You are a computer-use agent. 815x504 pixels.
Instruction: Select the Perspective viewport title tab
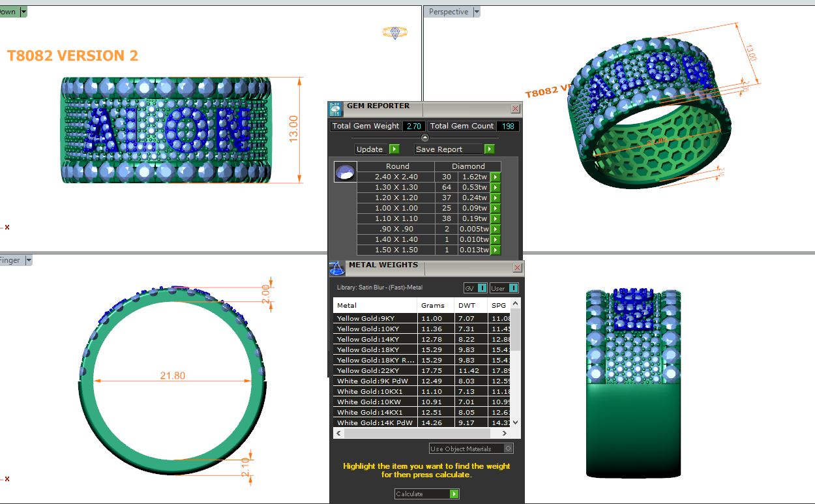(x=448, y=12)
